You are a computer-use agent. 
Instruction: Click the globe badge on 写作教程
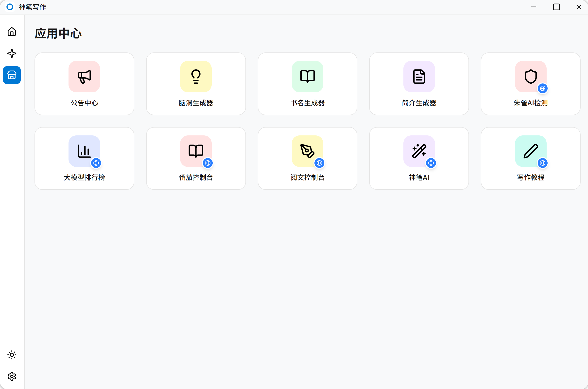point(543,163)
